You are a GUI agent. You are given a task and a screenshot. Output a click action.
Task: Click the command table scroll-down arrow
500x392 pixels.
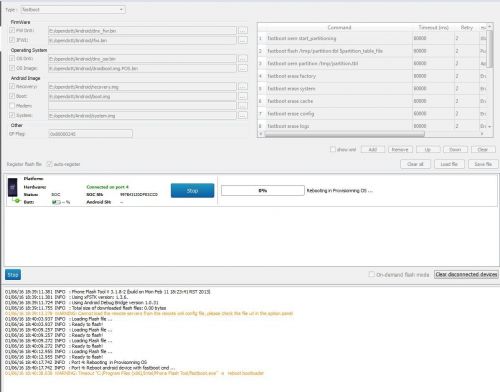[x=490, y=127]
